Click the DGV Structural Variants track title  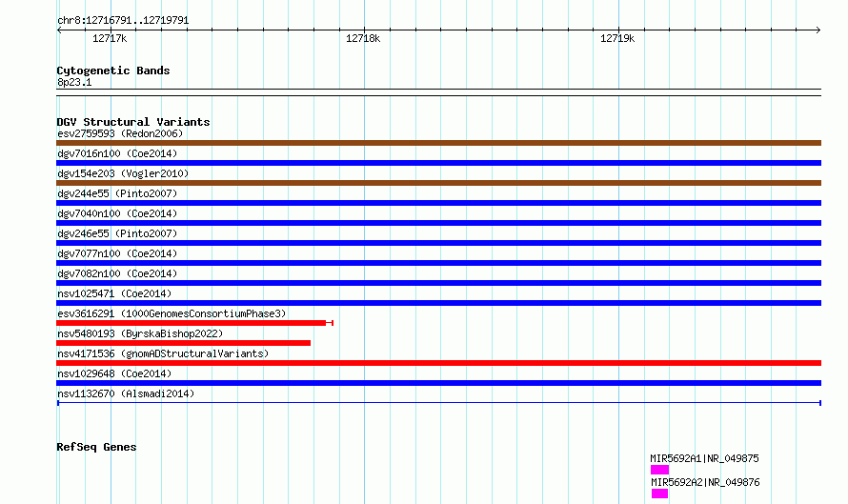[133, 122]
